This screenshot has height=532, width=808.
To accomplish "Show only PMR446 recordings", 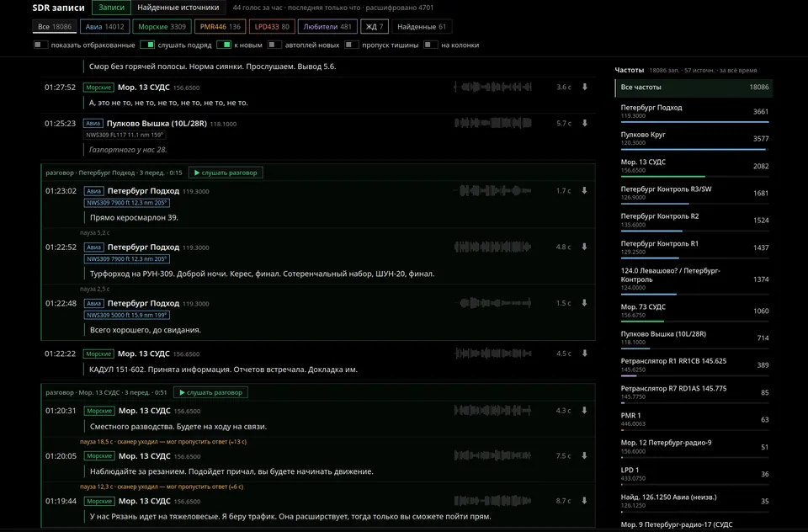I will pyautogui.click(x=220, y=27).
